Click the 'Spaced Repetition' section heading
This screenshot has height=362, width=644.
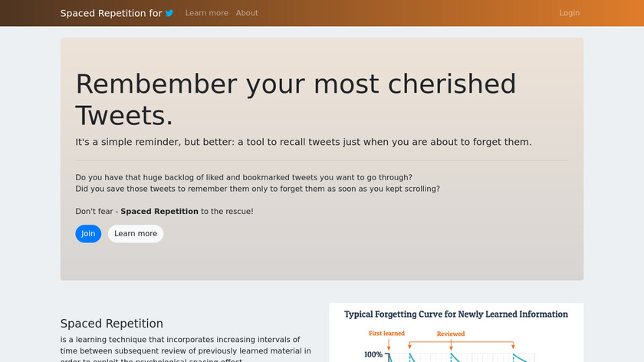(x=112, y=324)
